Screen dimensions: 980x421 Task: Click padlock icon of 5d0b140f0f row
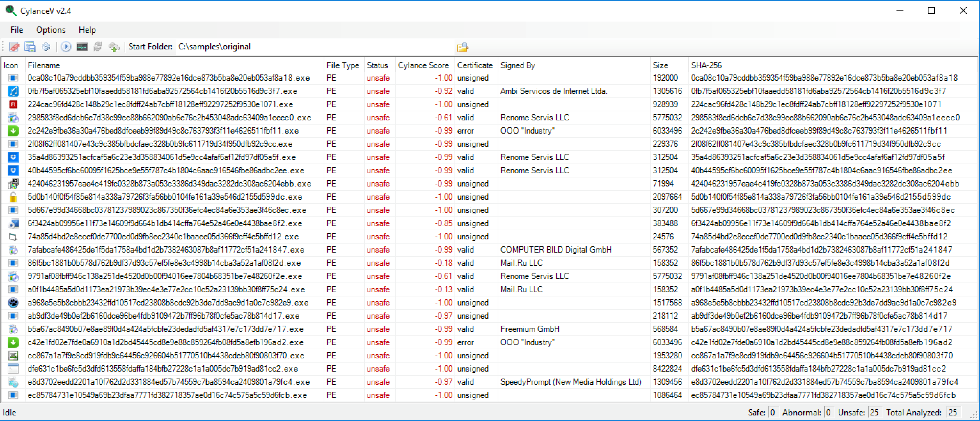point(13,197)
